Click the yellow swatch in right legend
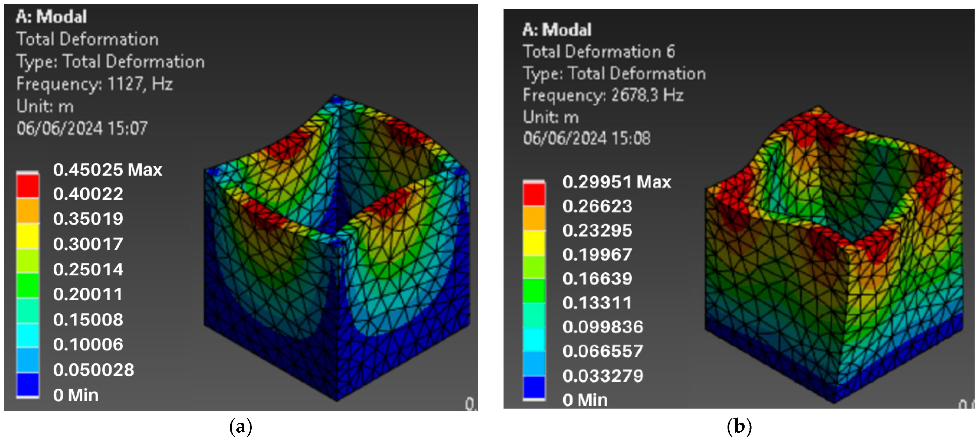The width and height of the screenshot is (980, 443). pos(534,242)
